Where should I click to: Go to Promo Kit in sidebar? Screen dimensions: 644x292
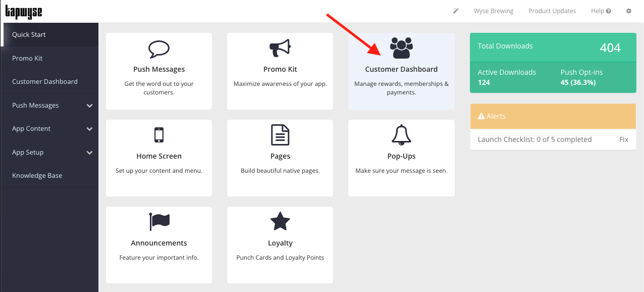click(27, 58)
